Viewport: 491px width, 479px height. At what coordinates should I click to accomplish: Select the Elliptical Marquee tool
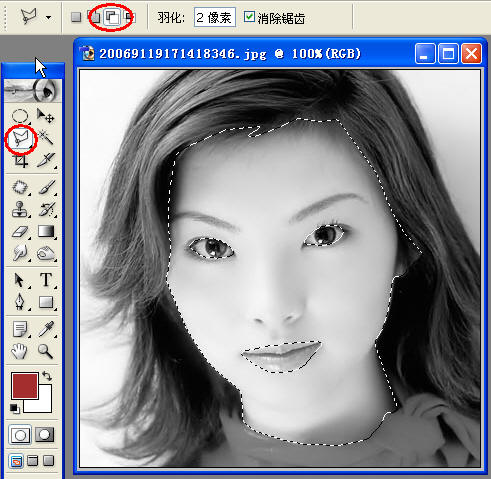tap(20, 116)
